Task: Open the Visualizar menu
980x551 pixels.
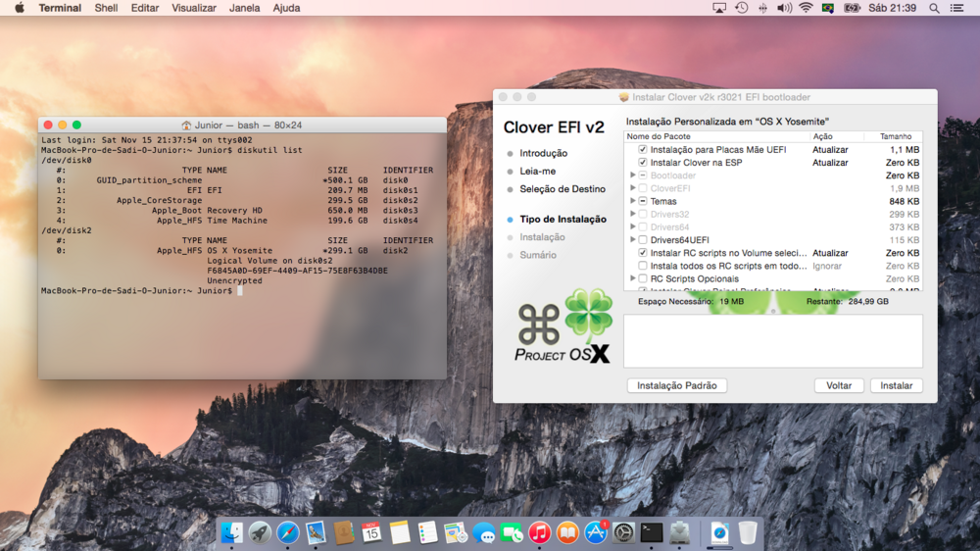Action: [193, 8]
